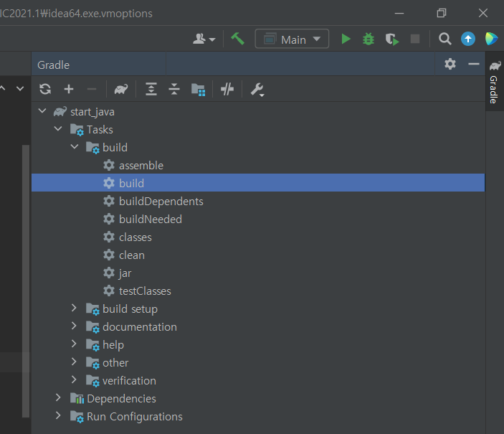
Task: Click the Build Project hammer icon
Action: click(x=237, y=39)
